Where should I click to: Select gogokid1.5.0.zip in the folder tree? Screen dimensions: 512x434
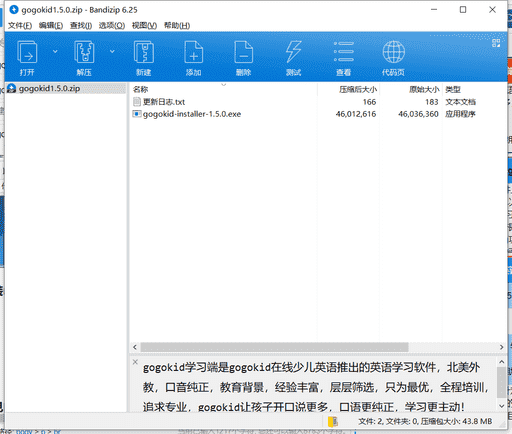49,89
